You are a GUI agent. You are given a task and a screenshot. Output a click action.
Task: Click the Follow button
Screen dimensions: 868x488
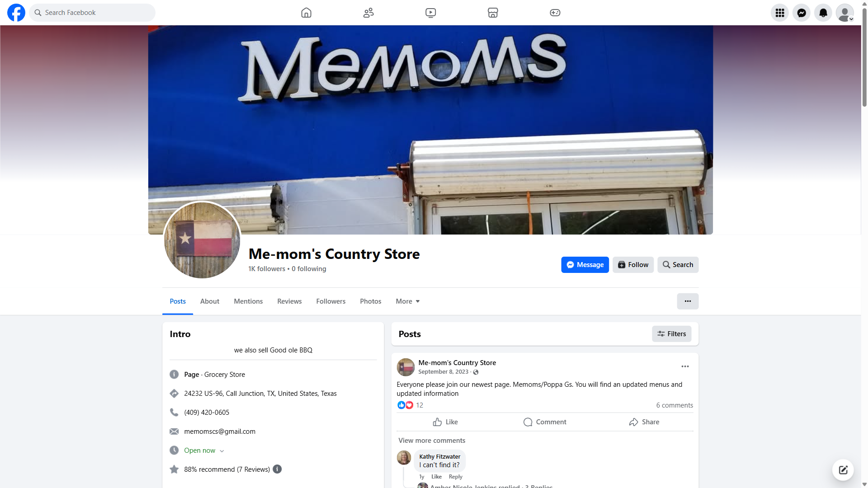tap(633, 265)
